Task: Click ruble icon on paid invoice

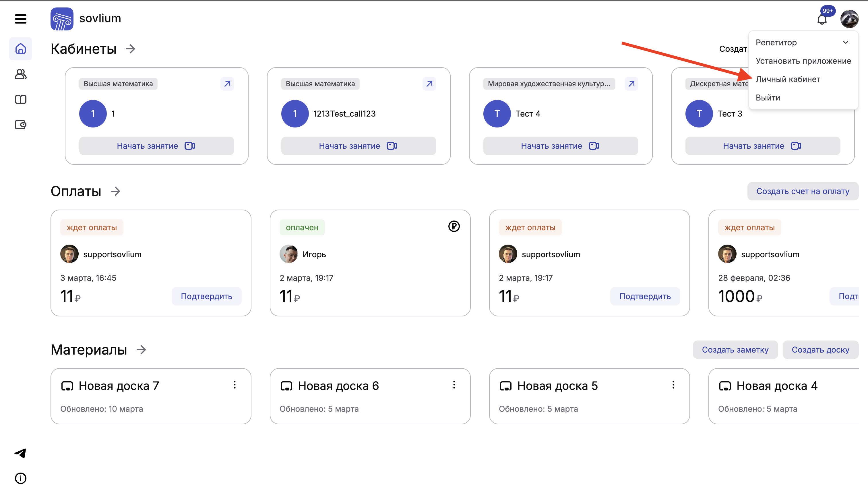Action: [454, 226]
